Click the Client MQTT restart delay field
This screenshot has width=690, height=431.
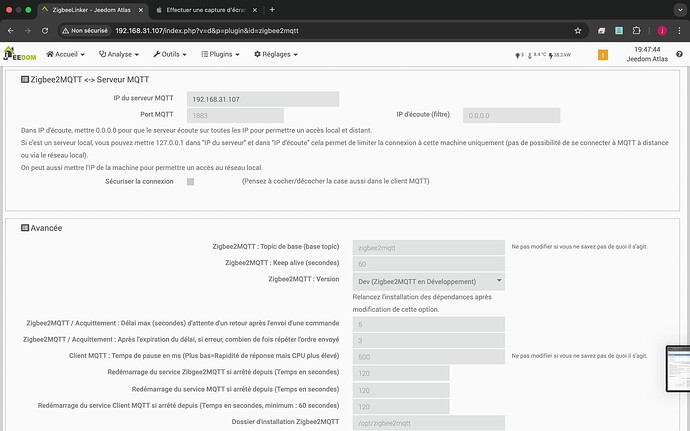(401, 406)
